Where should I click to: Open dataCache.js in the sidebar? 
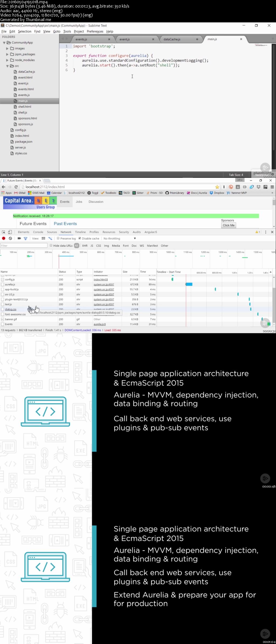point(26,72)
